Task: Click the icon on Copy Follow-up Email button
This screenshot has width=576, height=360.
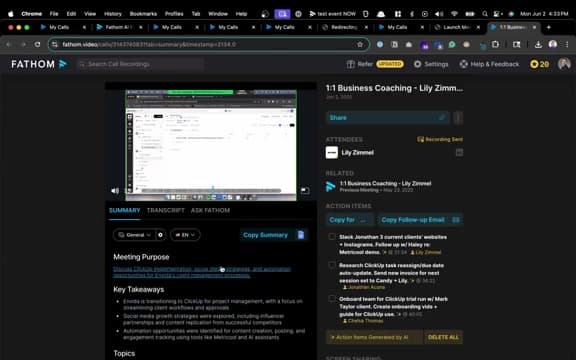Action: [456, 220]
